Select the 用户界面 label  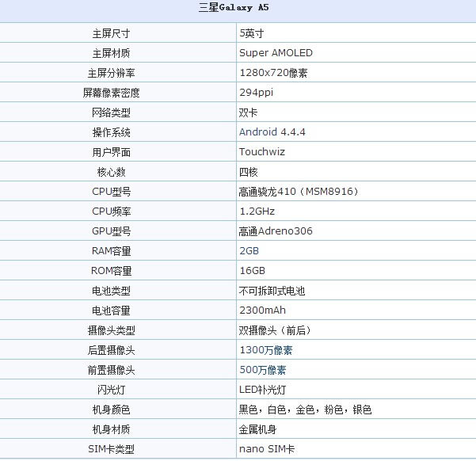[x=112, y=152]
